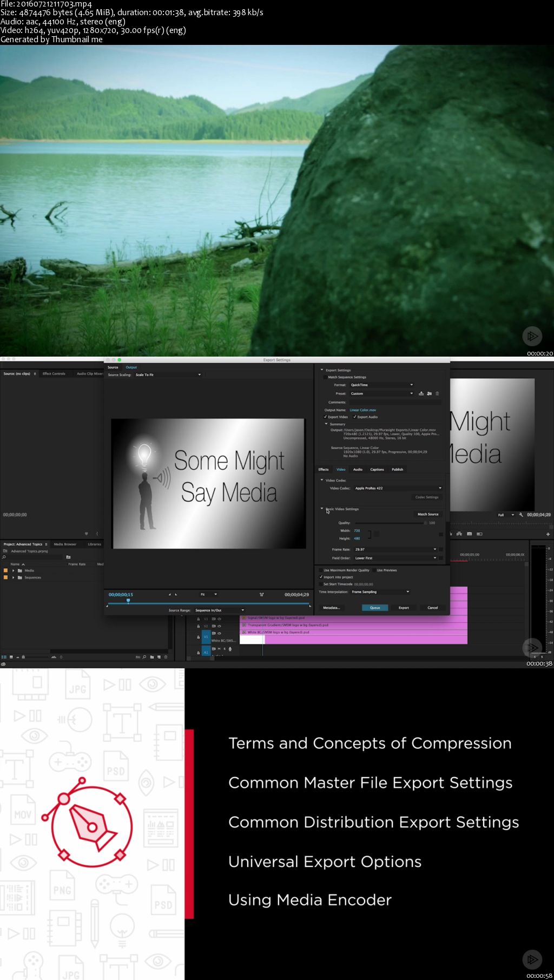The height and width of the screenshot is (980, 554).
Task: Click the Export Frame camera icon
Action: coord(470,534)
